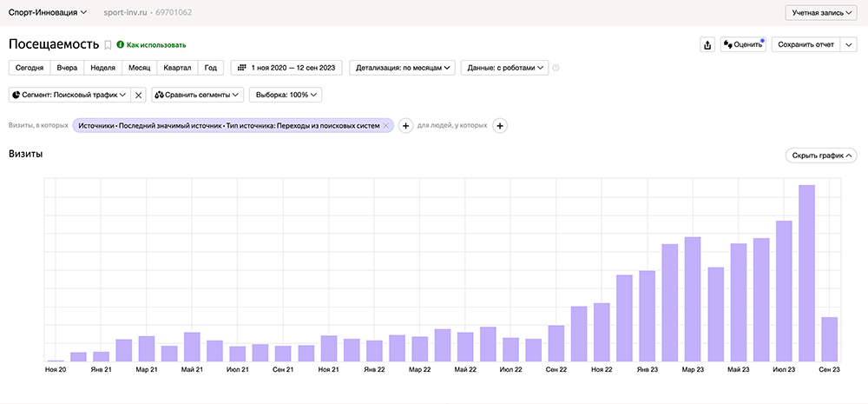Click the question mark help icon near Данные
The width and height of the screenshot is (868, 404).
pyautogui.click(x=556, y=68)
